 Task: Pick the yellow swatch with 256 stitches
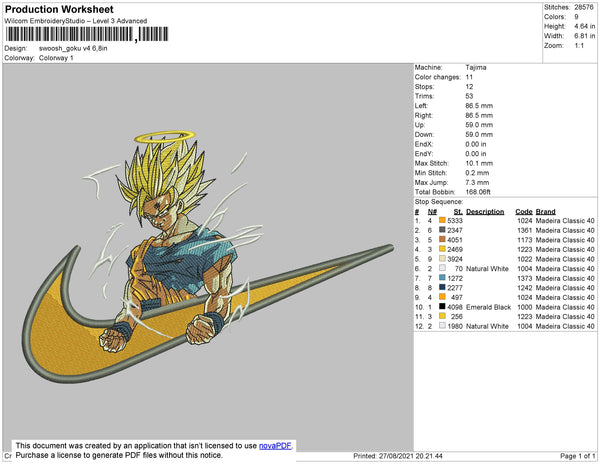coord(442,316)
